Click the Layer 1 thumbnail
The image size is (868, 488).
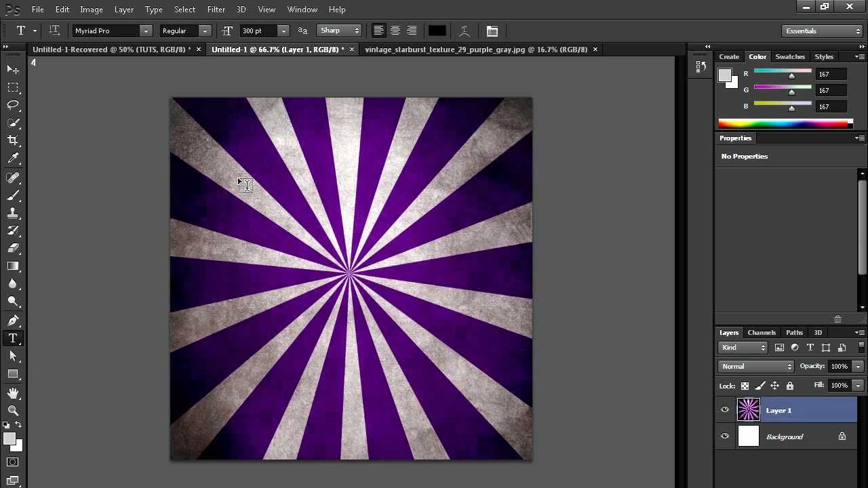(749, 410)
